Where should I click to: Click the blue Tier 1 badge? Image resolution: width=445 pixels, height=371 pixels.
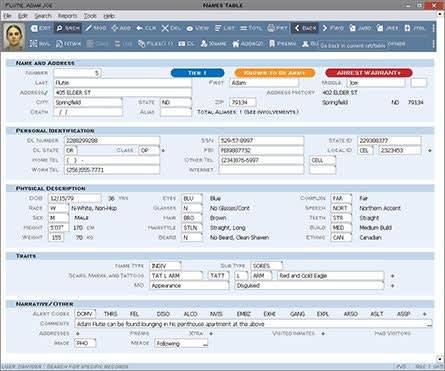click(197, 73)
